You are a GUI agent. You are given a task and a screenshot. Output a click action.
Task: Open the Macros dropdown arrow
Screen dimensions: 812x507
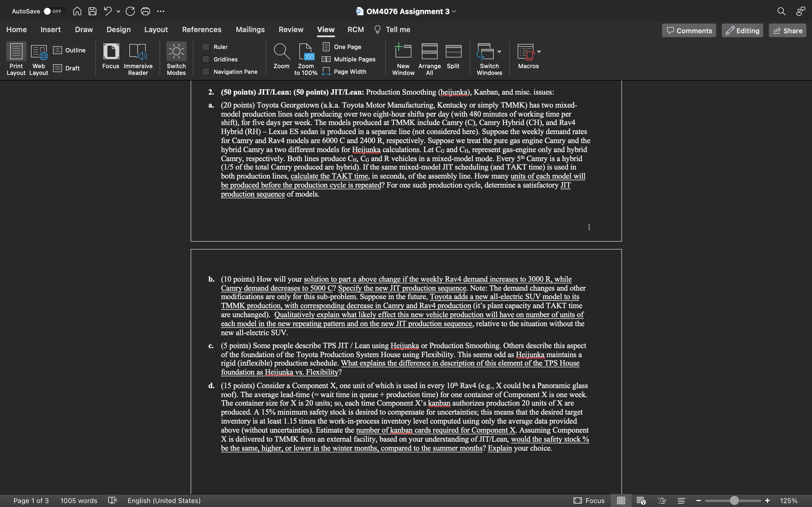coord(539,52)
